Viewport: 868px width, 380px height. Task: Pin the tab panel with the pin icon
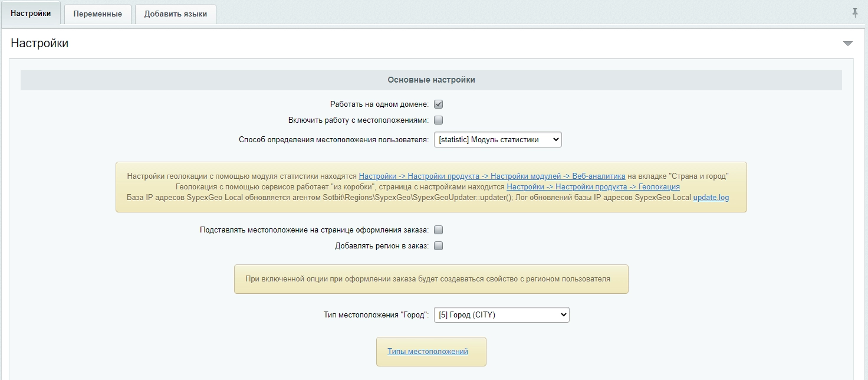855,12
